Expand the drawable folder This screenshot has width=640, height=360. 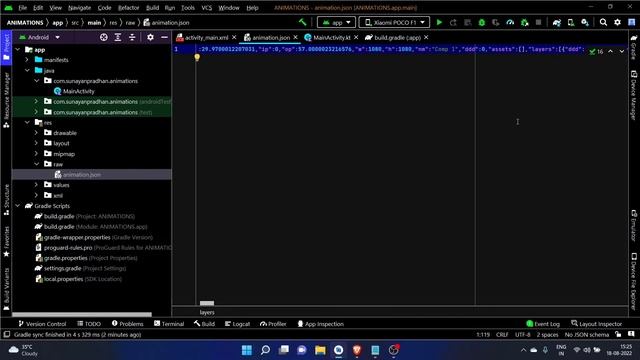pyautogui.click(x=36, y=133)
